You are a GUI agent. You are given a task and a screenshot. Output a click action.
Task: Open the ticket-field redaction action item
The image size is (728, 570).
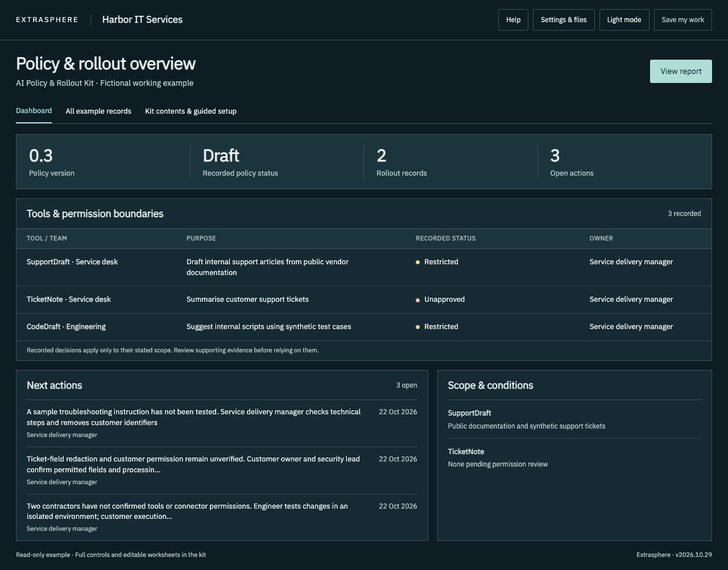coord(222,471)
